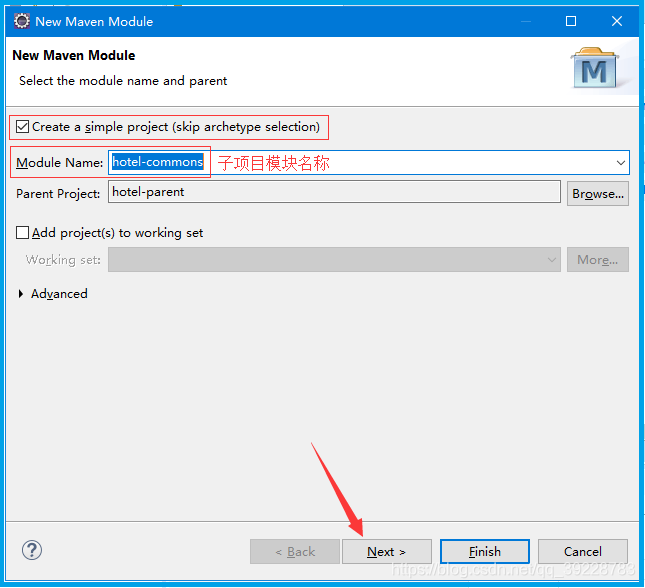Click the Working set: label
Screen dimensions: 645x588
coord(63,260)
